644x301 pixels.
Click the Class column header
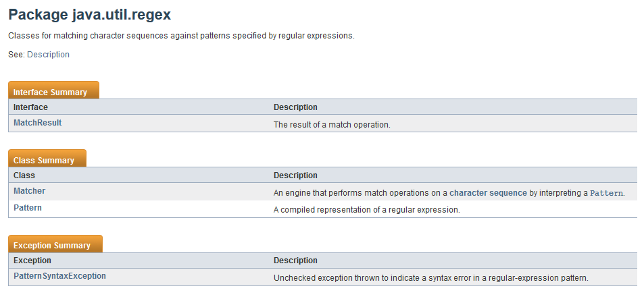point(24,175)
